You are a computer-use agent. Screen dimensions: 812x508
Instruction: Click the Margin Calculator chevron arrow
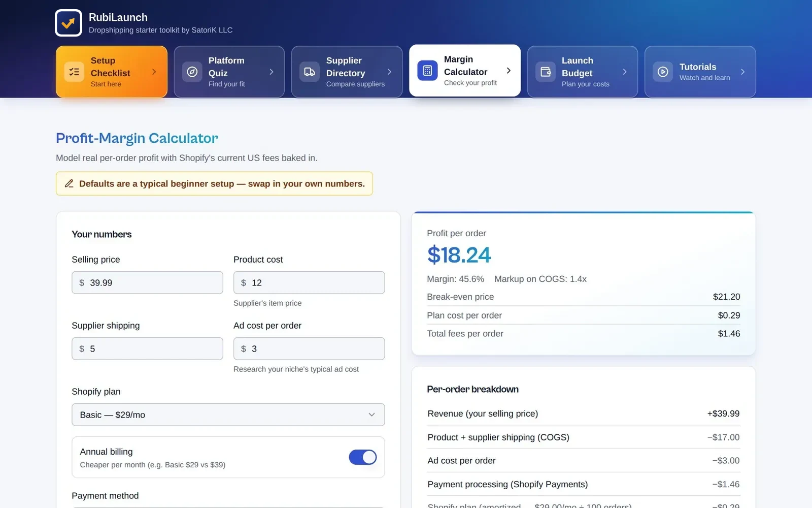(509, 71)
